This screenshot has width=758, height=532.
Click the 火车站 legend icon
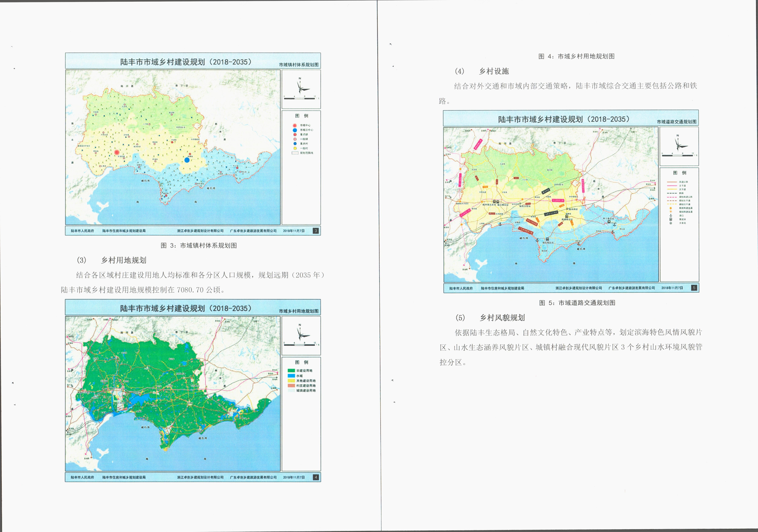click(671, 223)
